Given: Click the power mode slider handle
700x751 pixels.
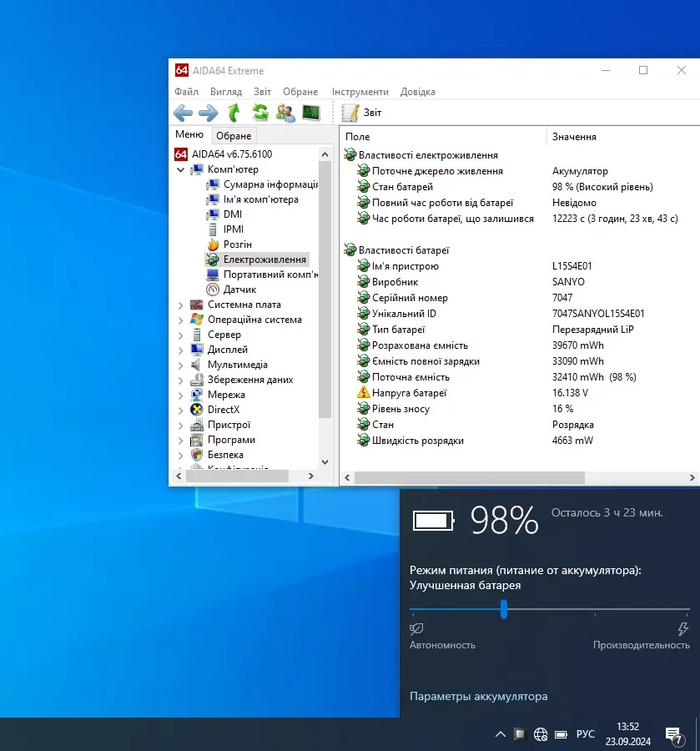Looking at the screenshot, I should click(x=504, y=609).
